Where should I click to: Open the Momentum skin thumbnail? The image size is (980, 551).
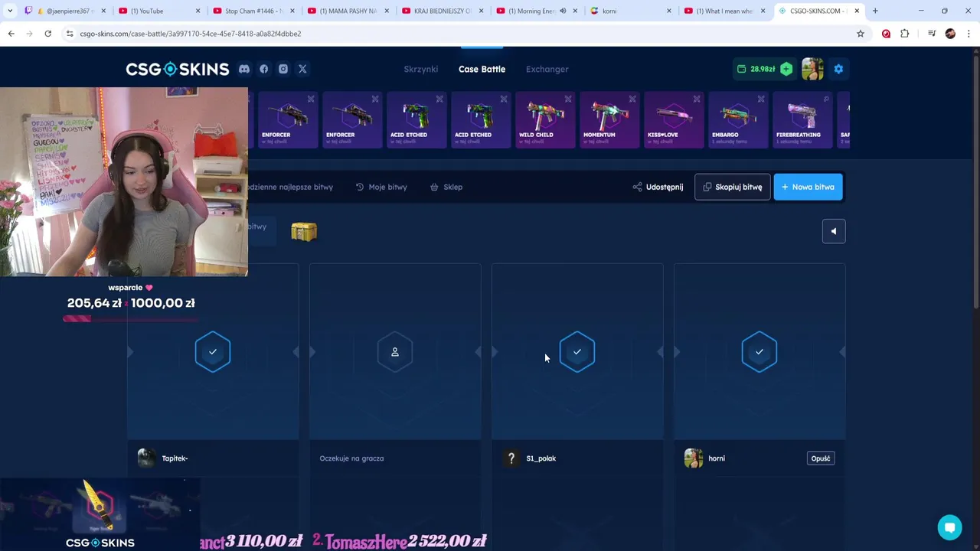609,116
